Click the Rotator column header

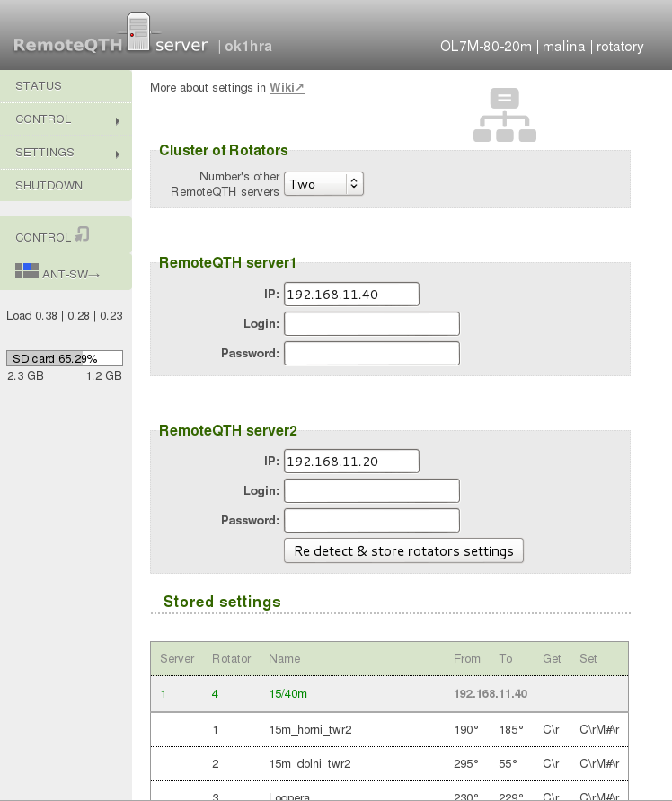pyautogui.click(x=232, y=658)
